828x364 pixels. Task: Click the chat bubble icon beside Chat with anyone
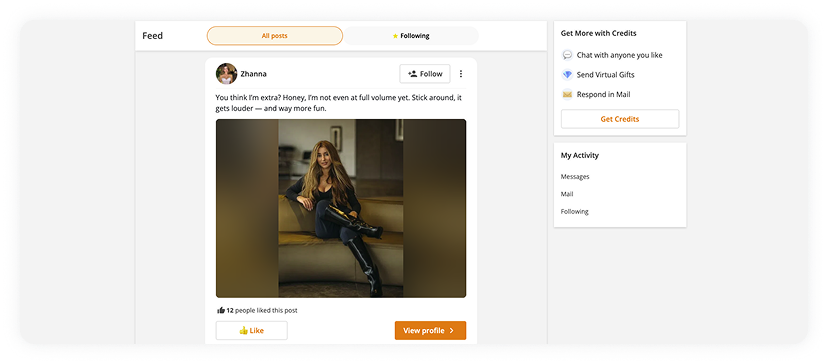pyautogui.click(x=567, y=55)
